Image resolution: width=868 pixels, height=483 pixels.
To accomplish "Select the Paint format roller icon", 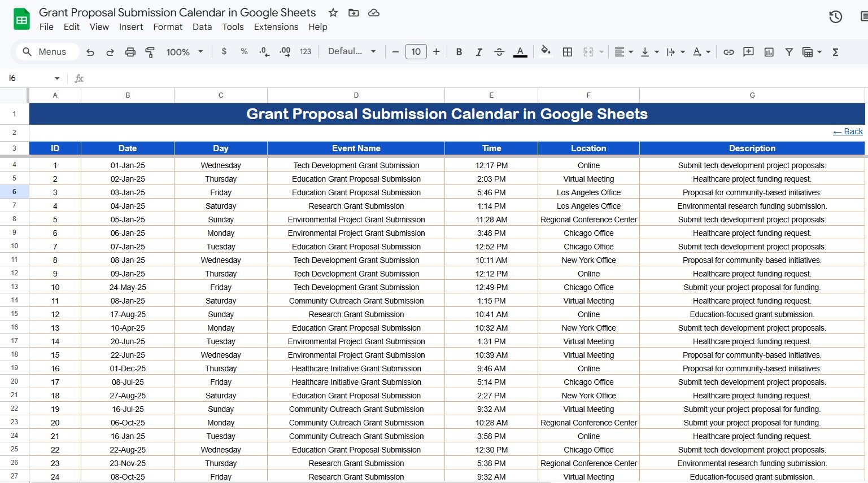I will (150, 52).
